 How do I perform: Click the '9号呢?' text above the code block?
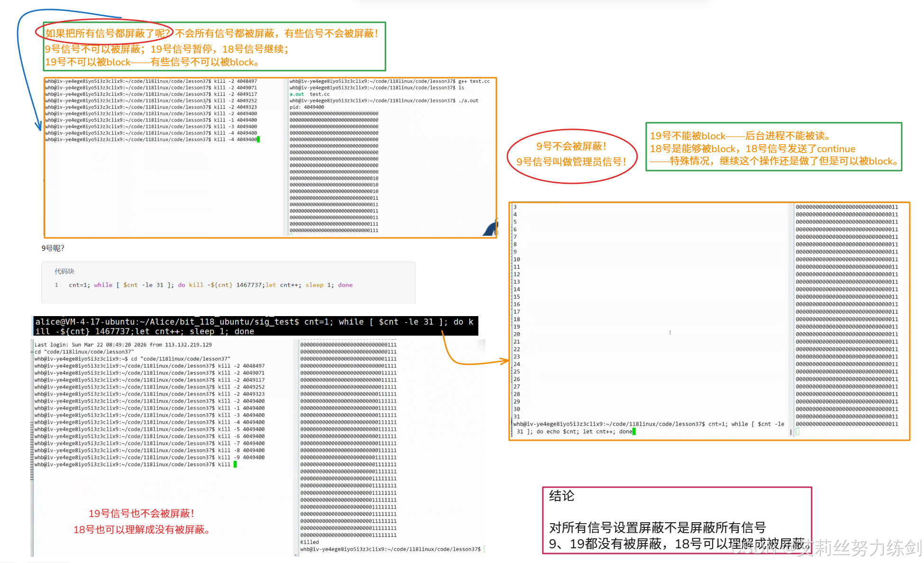pos(53,248)
